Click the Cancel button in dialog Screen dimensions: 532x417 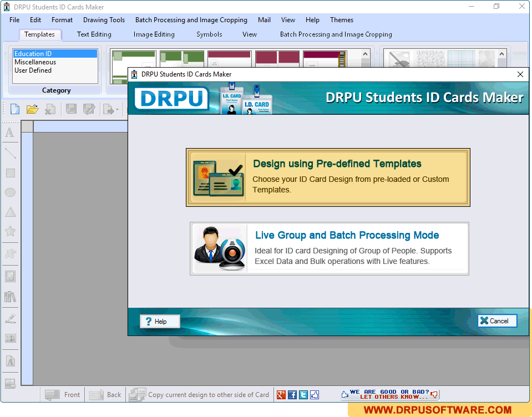[497, 321]
